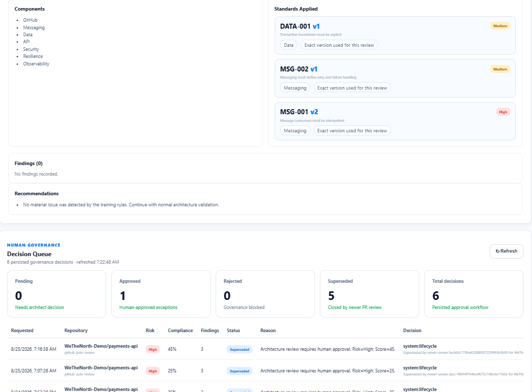The height and width of the screenshot is (392, 532).
Task: Sort by the Compliance column header
Action: pyautogui.click(x=180, y=330)
